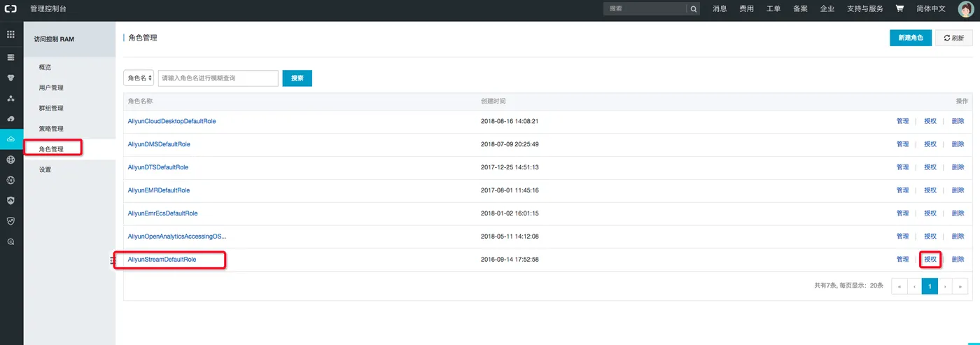The height and width of the screenshot is (345, 980).
Task: Focus the role name fuzzy search field
Action: [x=218, y=78]
